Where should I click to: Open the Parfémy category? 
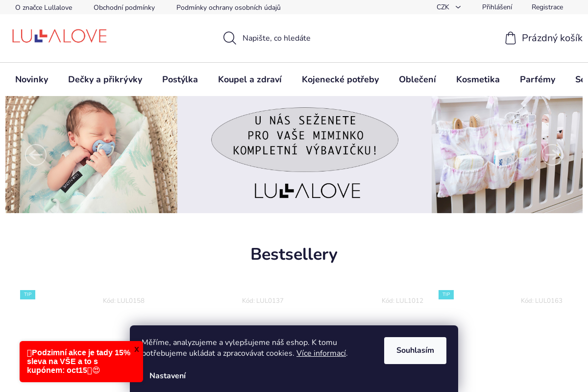point(538,79)
